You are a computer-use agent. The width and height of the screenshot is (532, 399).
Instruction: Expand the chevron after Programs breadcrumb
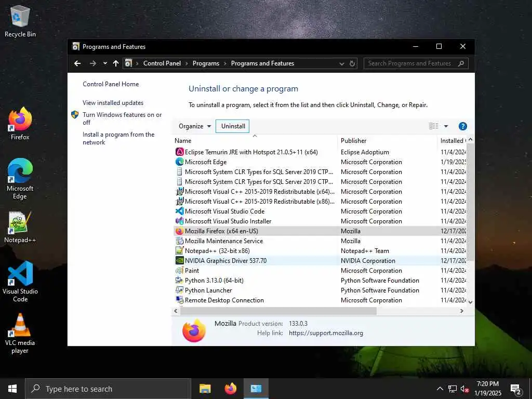[x=225, y=63]
